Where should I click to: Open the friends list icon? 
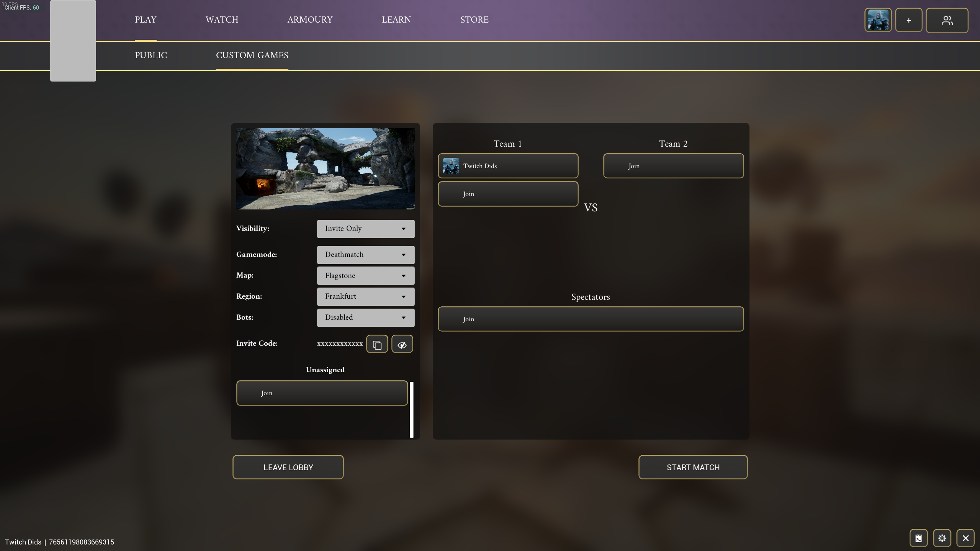tap(947, 20)
